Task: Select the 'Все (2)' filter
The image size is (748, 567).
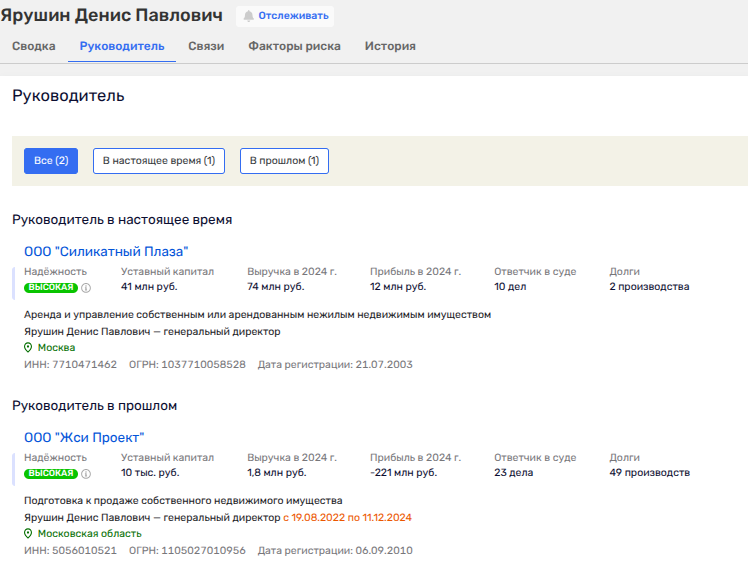Action: pyautogui.click(x=51, y=161)
